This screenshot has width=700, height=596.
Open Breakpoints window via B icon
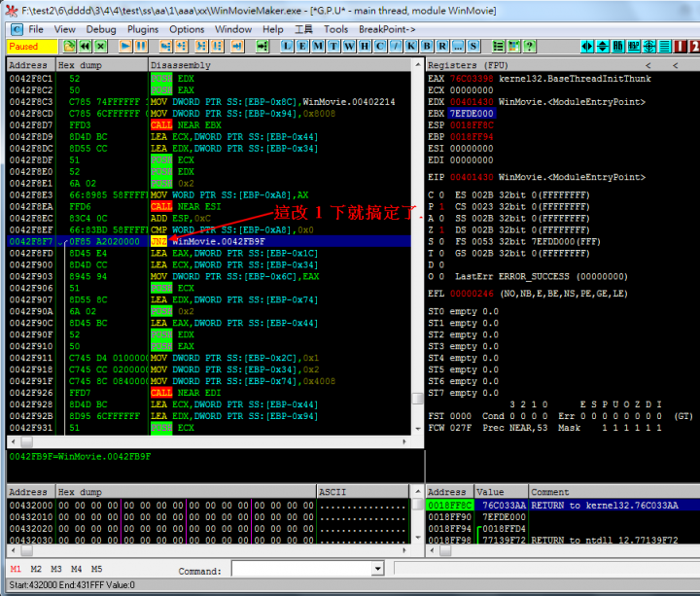427,46
